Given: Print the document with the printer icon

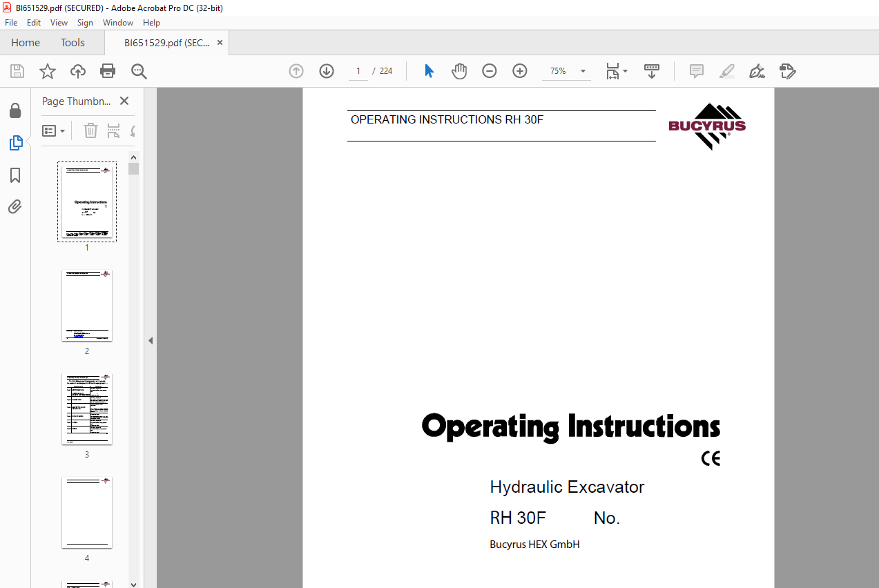Looking at the screenshot, I should (x=108, y=71).
